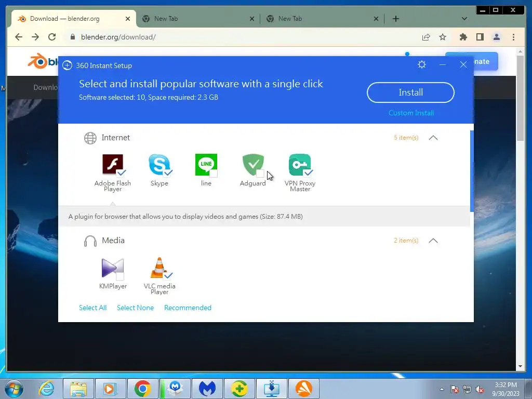Collapse the Internet category section
Screen dimensions: 532x399
[x=433, y=138]
